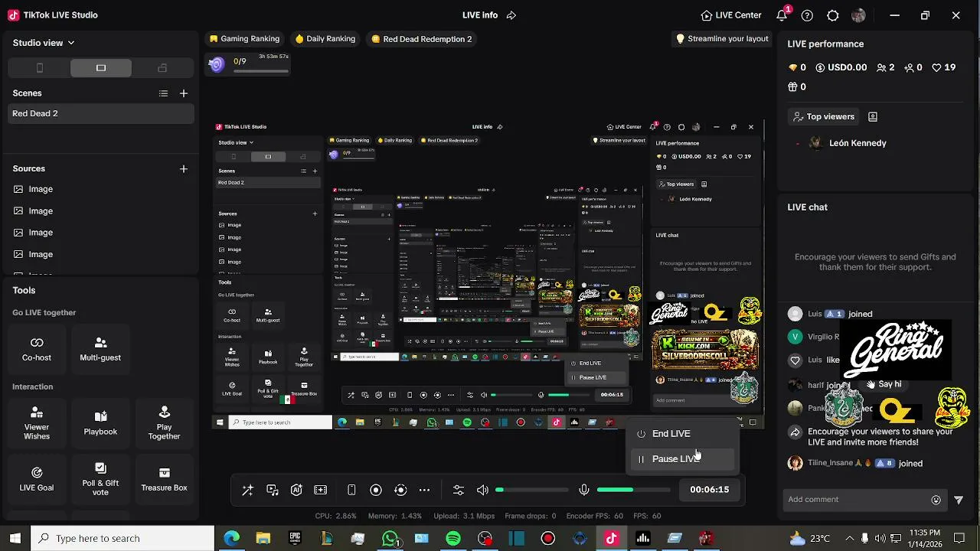Open the Daily Ranking tab
The image size is (980, 551).
point(325,39)
